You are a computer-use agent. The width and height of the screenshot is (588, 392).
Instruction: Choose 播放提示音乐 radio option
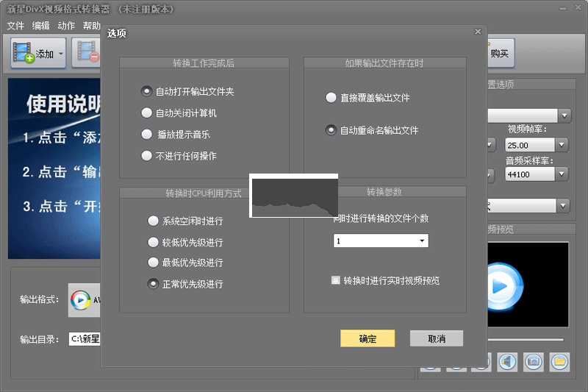[x=147, y=135]
